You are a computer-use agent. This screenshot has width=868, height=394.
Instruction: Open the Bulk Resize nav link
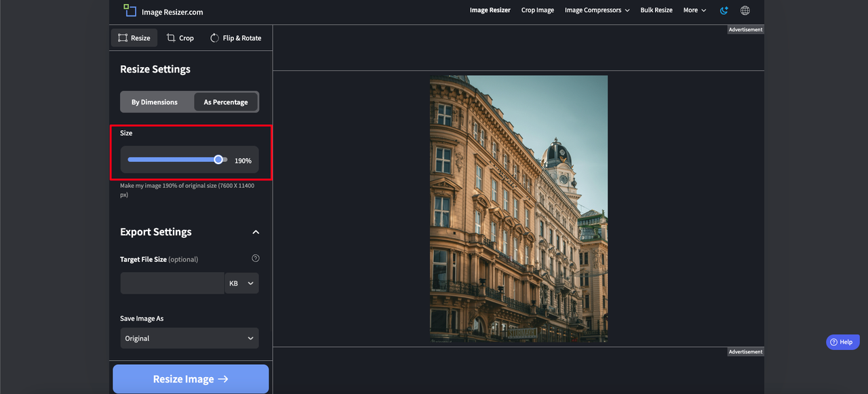point(656,10)
